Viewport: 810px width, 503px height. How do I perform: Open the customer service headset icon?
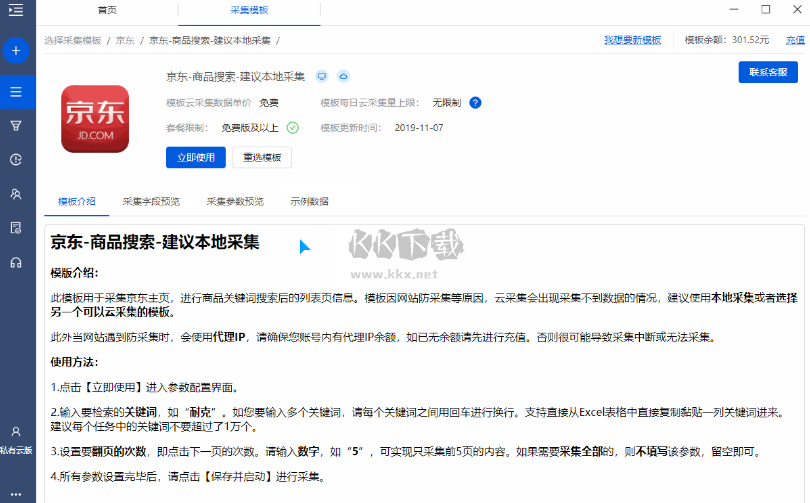point(16,263)
